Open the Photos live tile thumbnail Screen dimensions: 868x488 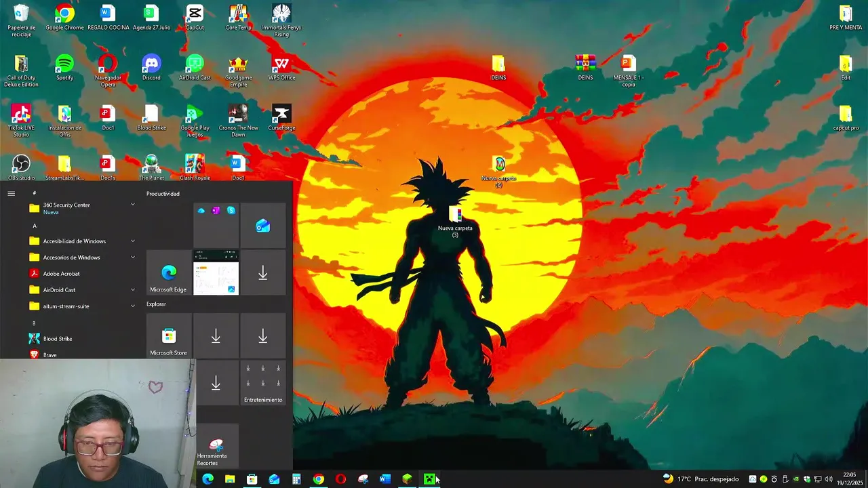(x=216, y=272)
